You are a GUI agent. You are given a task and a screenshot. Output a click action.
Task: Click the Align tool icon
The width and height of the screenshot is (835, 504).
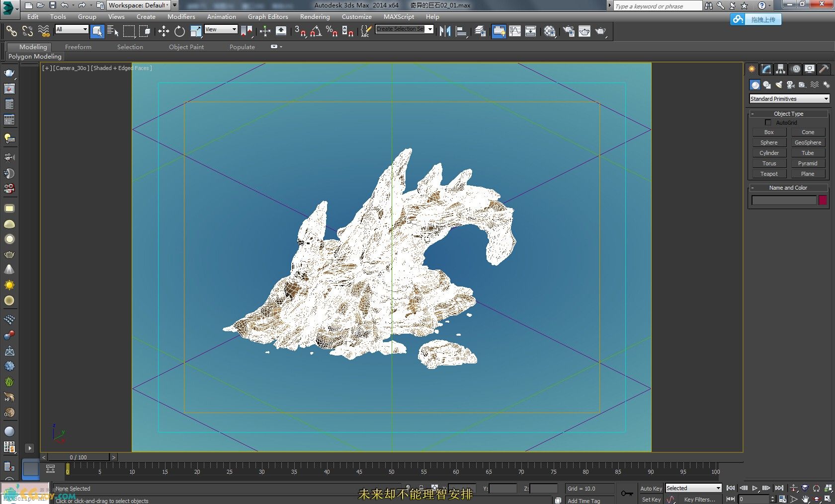[462, 31]
